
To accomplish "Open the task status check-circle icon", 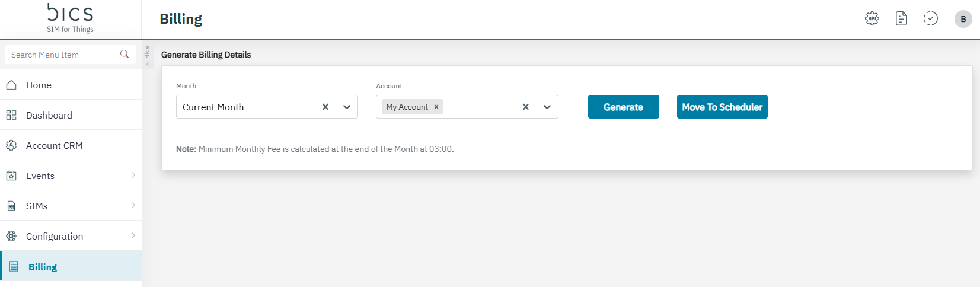I will (x=931, y=18).
